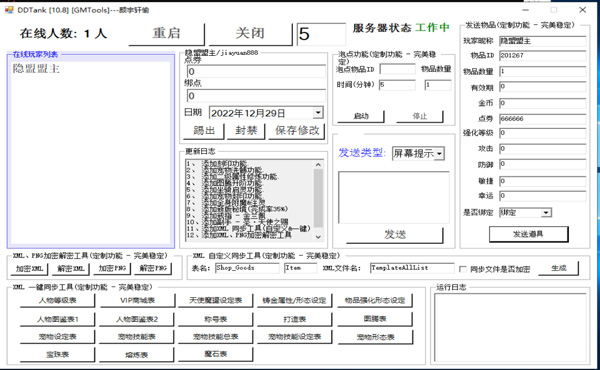Click the 保存修改 button

[x=297, y=131]
